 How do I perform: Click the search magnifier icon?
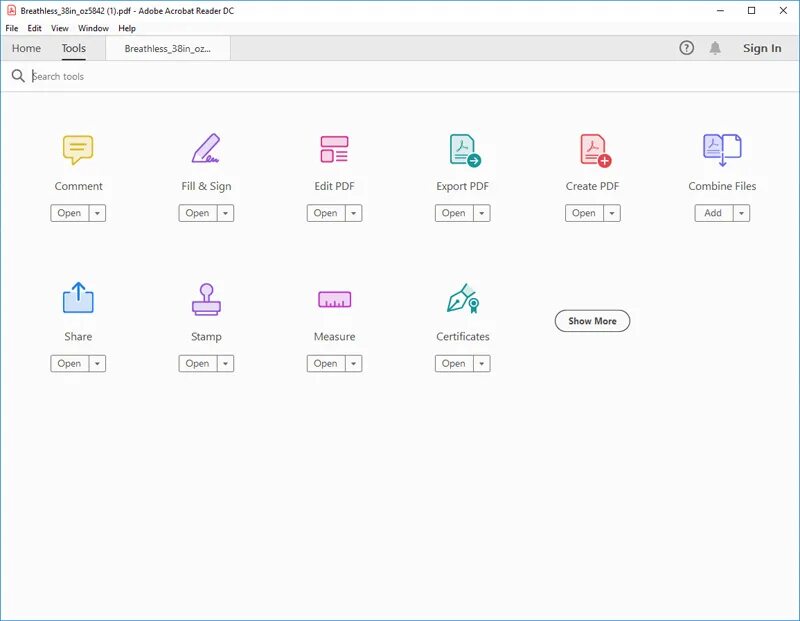coord(18,76)
